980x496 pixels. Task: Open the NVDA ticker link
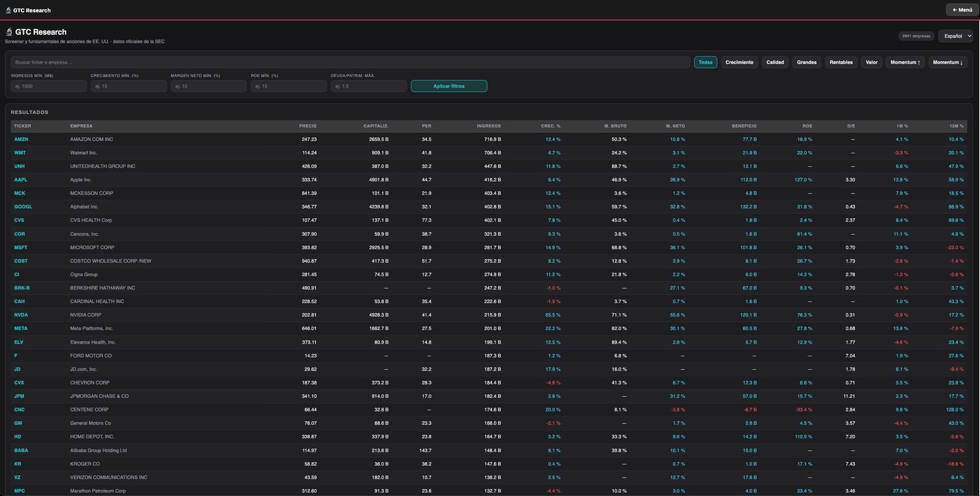[x=21, y=315]
